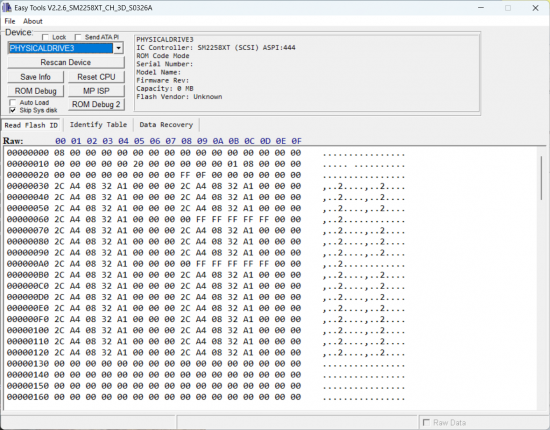Click hex row address 00000160

point(28,397)
